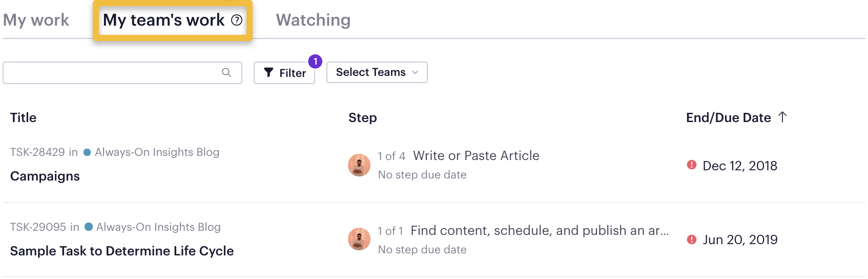Open the Filter button

pyautogui.click(x=284, y=73)
